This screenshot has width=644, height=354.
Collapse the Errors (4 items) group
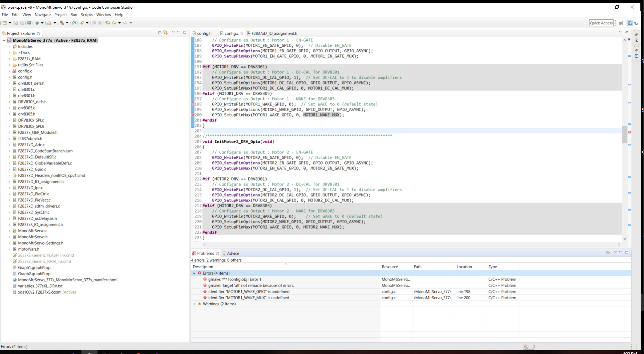pyautogui.click(x=194, y=273)
